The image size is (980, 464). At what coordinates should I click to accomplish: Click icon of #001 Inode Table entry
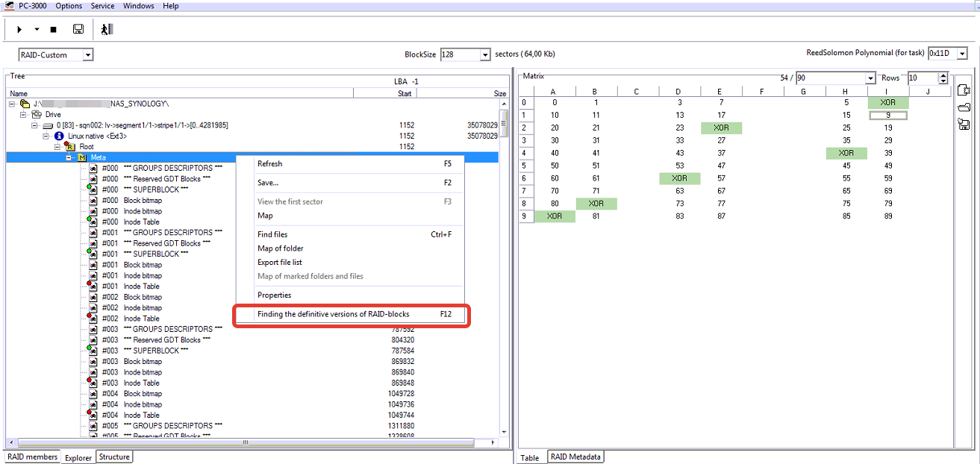tap(93, 286)
